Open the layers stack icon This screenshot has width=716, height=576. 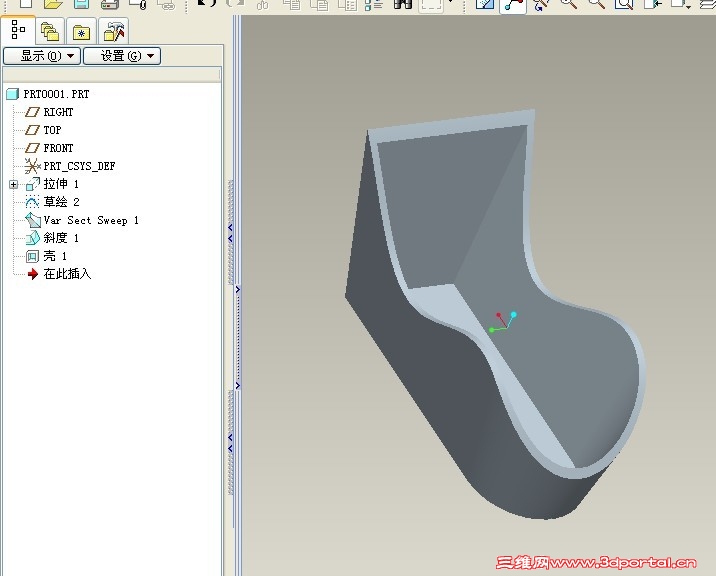pos(708,4)
